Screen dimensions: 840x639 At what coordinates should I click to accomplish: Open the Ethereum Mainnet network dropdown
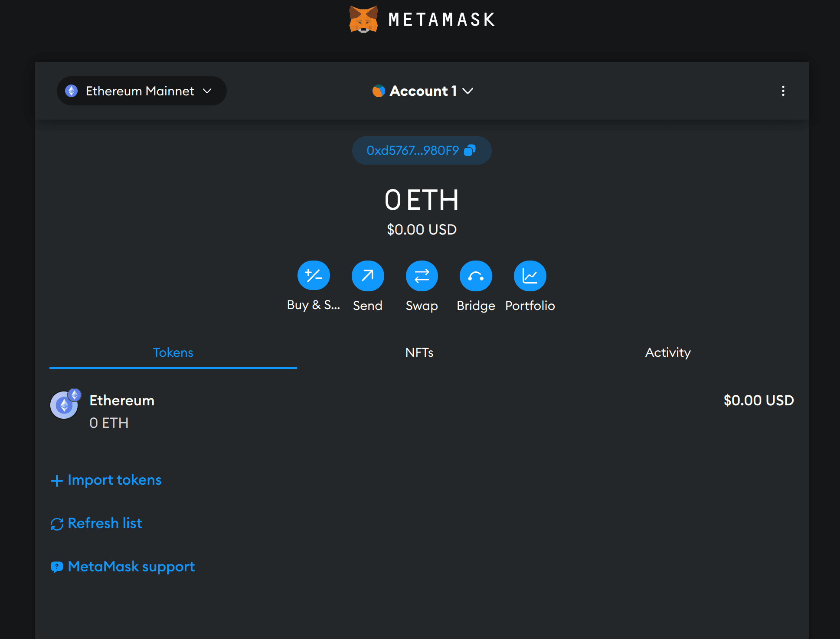pyautogui.click(x=141, y=91)
